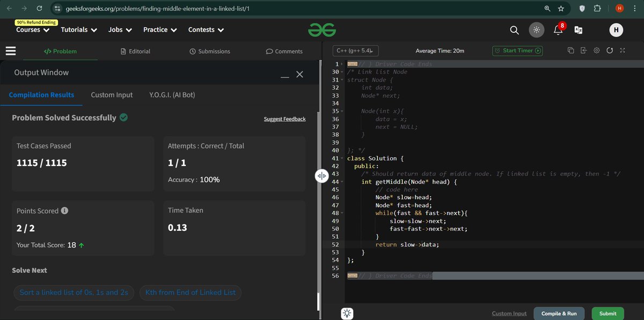Close the Output Window
This screenshot has width=644, height=320.
300,74
